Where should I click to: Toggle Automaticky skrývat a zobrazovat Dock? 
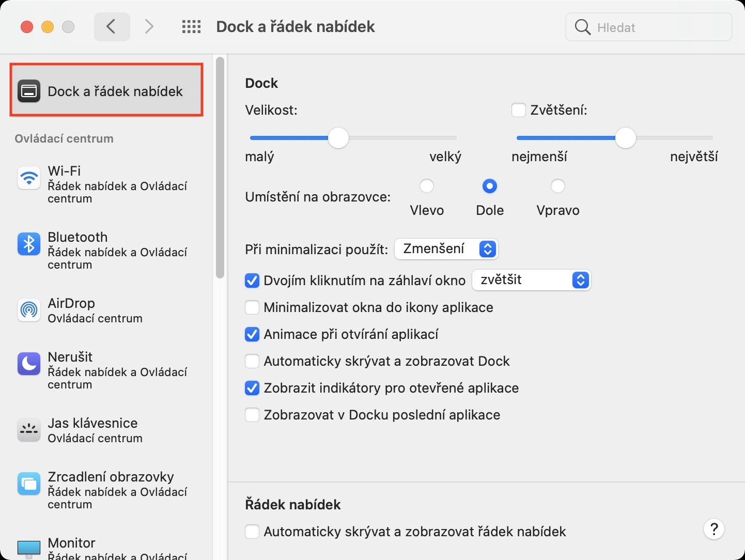(252, 361)
